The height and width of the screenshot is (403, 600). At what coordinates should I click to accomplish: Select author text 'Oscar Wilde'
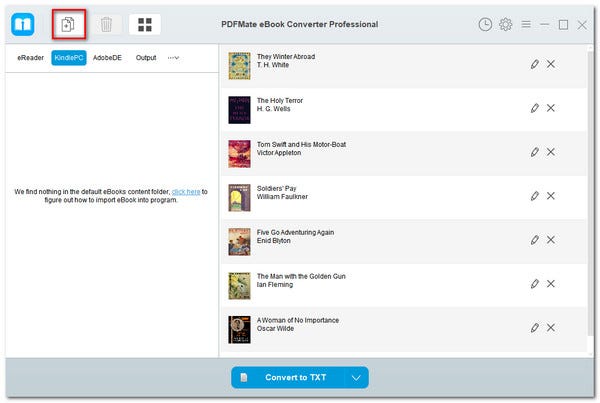coord(275,329)
